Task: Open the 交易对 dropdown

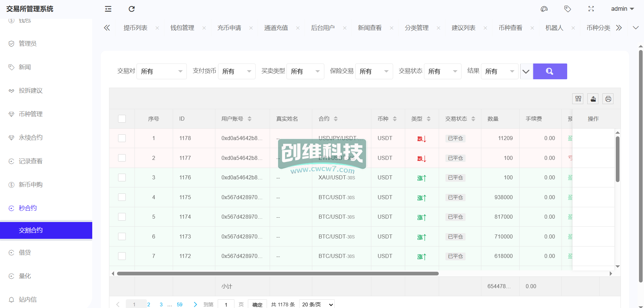Action: pyautogui.click(x=161, y=71)
